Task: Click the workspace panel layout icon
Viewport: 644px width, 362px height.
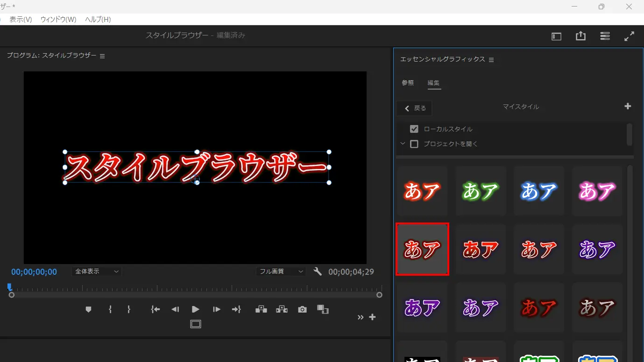Action: click(x=556, y=36)
